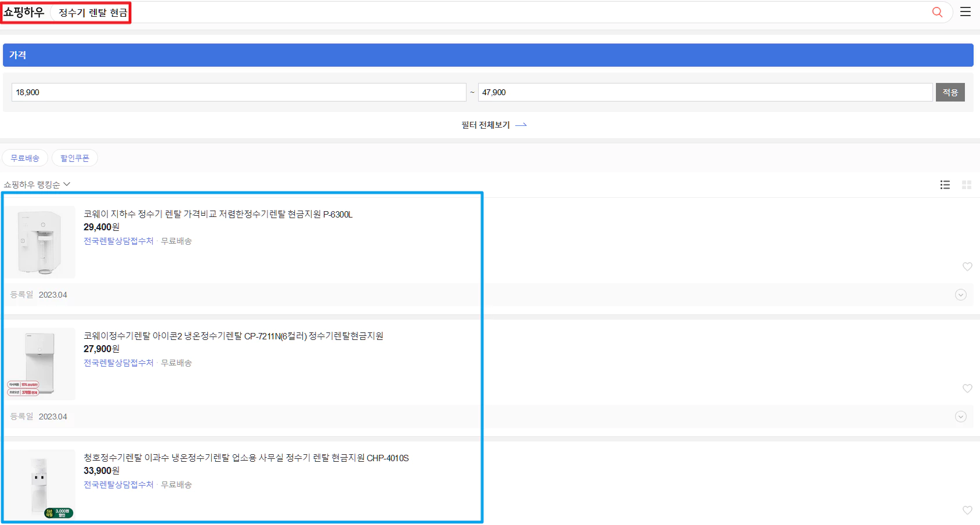The image size is (980, 525).
Task: Expand details for the P-6300L listing
Action: point(961,295)
